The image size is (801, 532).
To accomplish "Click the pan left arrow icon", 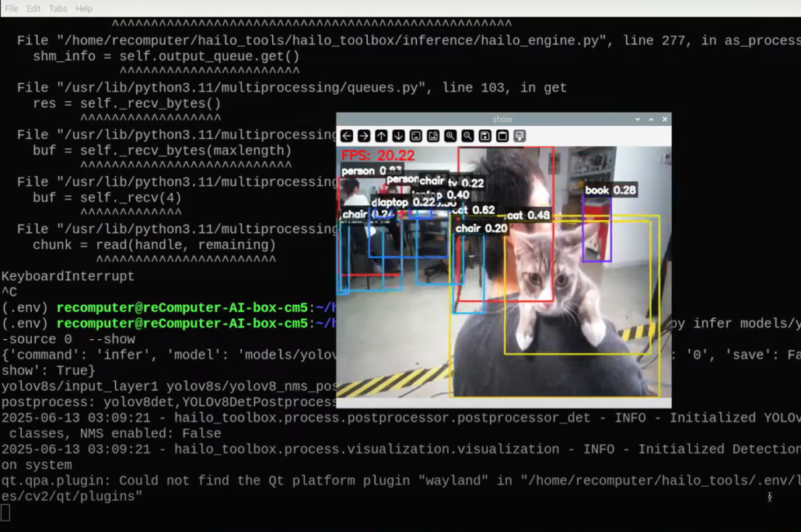I will (347, 136).
